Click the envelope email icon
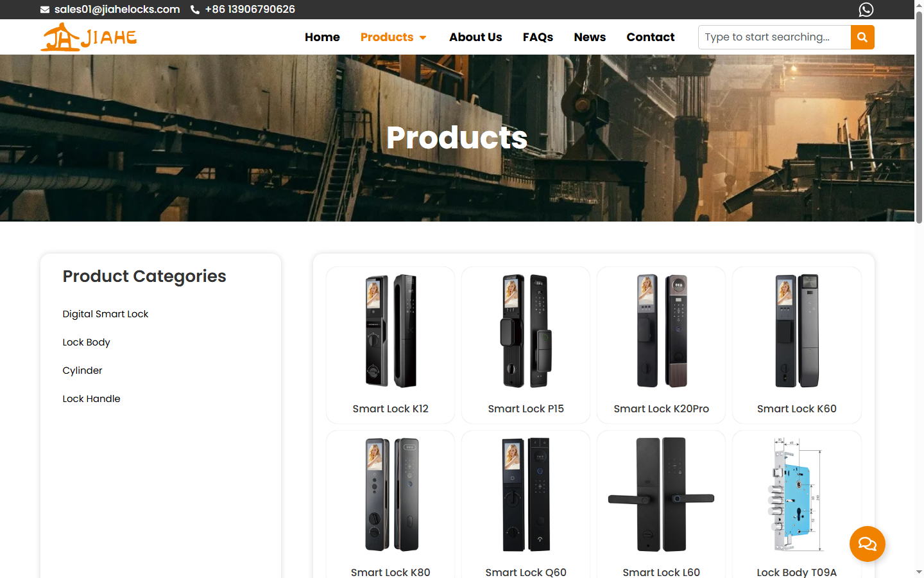 [45, 10]
